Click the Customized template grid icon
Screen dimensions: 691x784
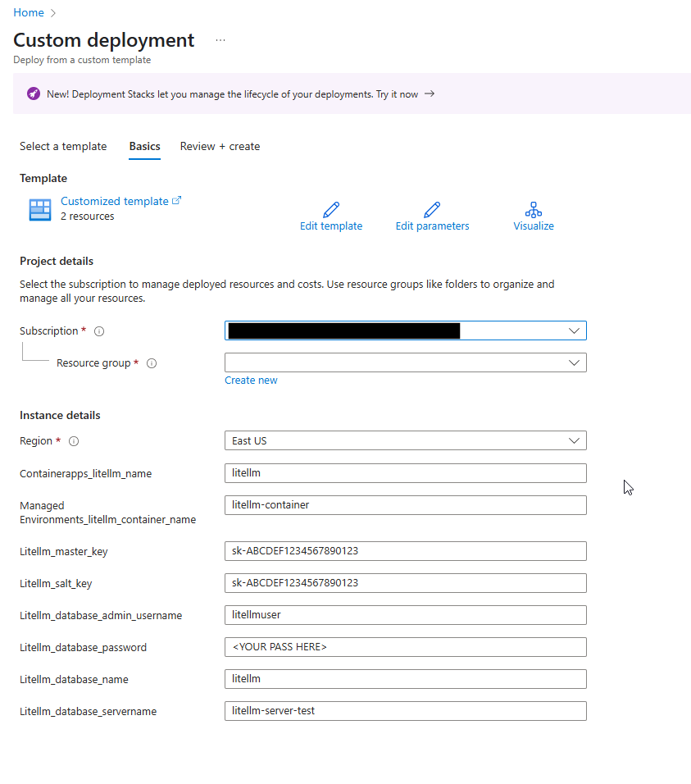(40, 209)
